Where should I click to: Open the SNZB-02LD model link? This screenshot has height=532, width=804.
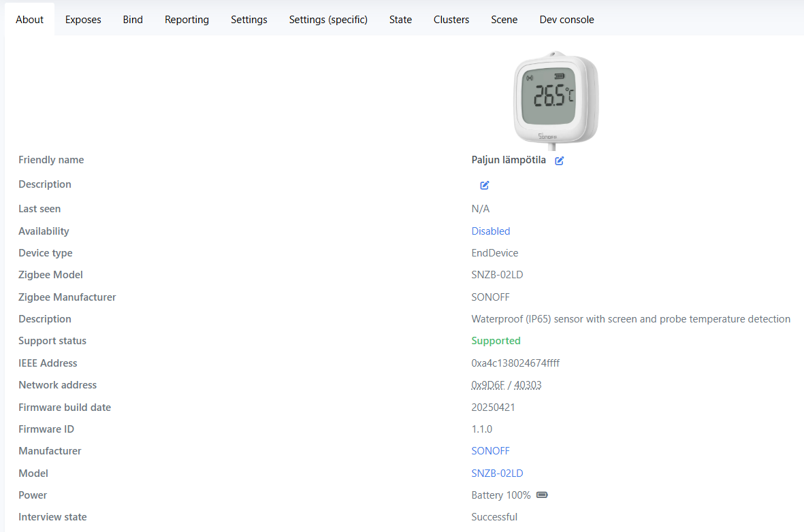[497, 473]
